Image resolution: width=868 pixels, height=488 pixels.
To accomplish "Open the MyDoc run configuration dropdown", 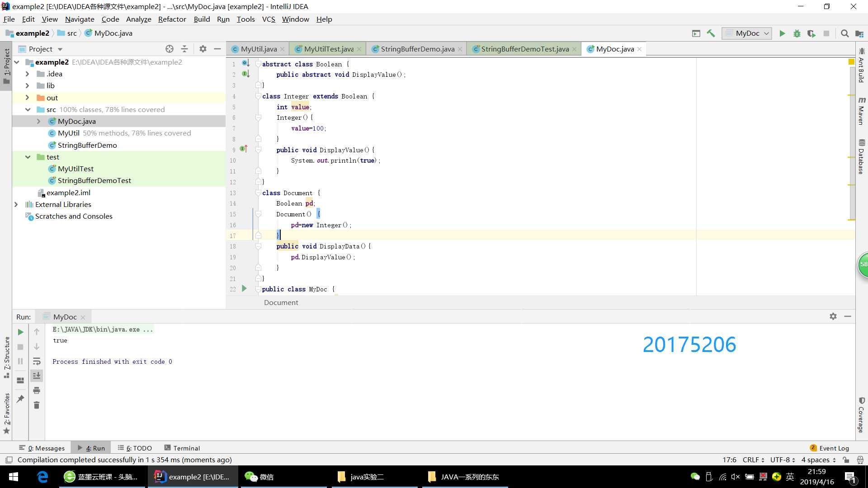I will (747, 33).
